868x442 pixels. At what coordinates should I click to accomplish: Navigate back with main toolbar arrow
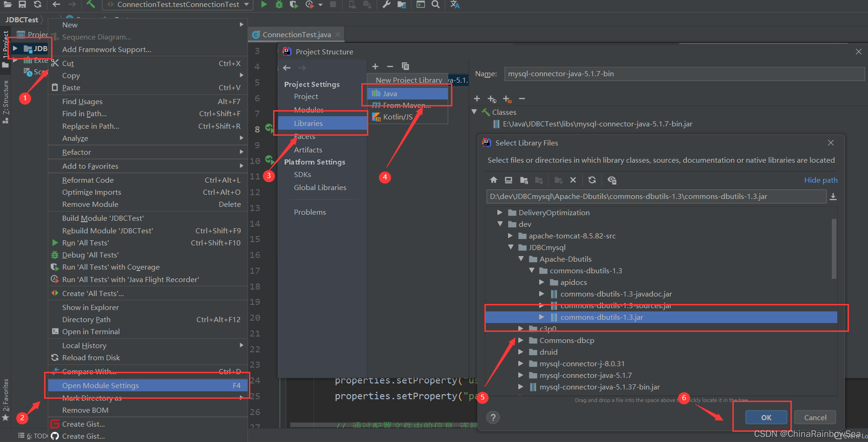pyautogui.click(x=57, y=4)
